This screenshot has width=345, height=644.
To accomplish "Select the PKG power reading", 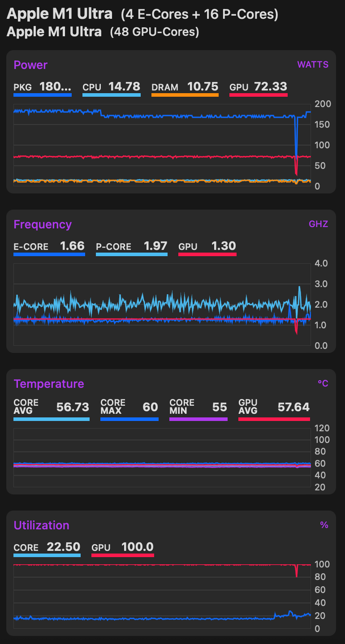I will [55, 86].
